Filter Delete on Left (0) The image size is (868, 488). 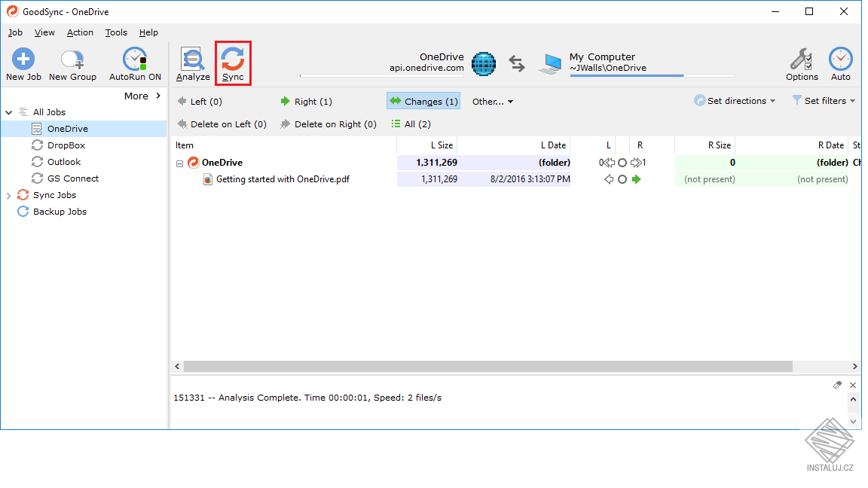(222, 124)
